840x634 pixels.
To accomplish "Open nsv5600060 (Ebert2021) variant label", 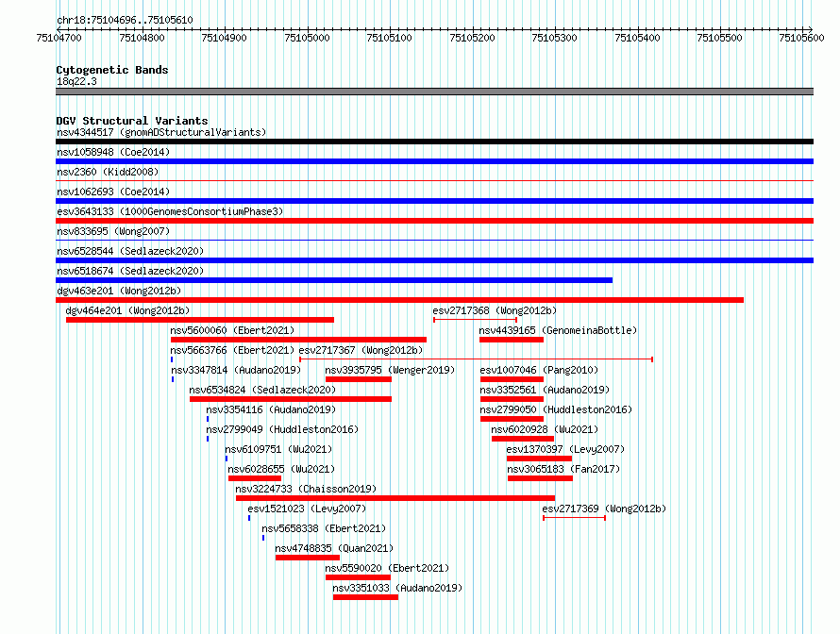I will 232,330.
